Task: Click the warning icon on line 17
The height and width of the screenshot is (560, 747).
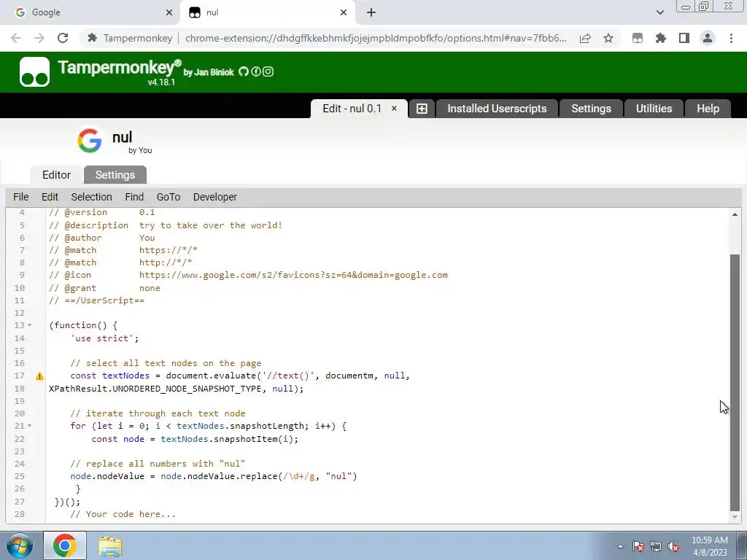Action: (39, 376)
